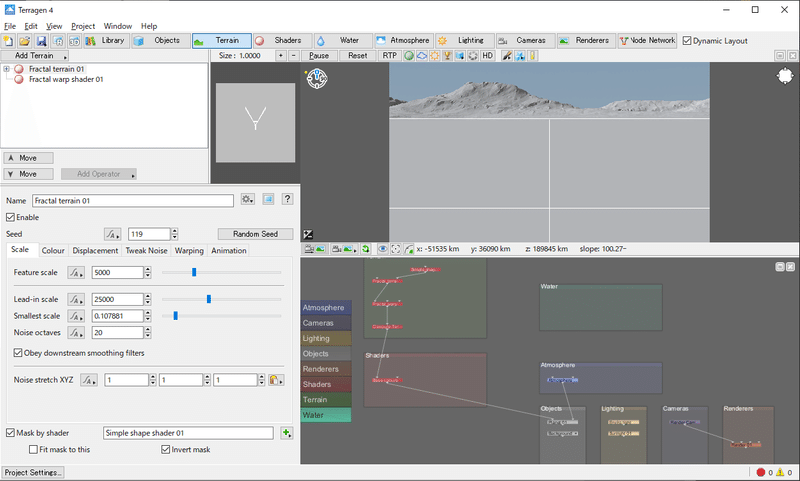
Task: Open the Library toolbar button
Action: click(106, 41)
